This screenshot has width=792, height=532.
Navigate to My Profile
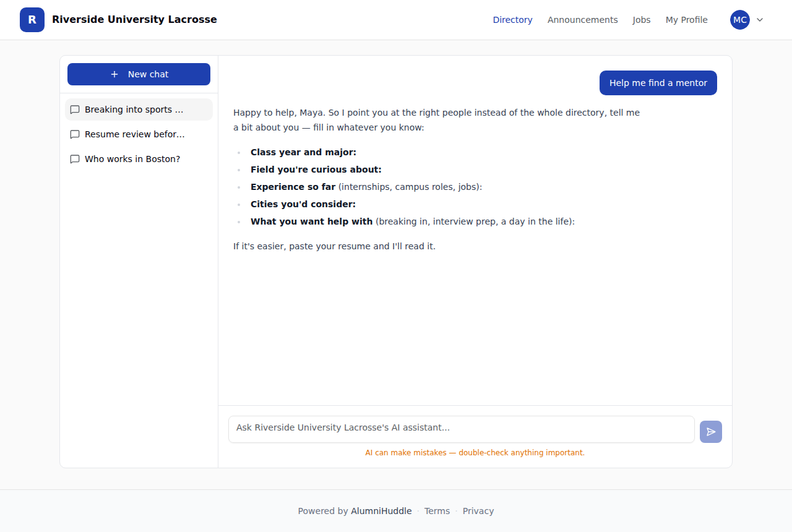687,20
